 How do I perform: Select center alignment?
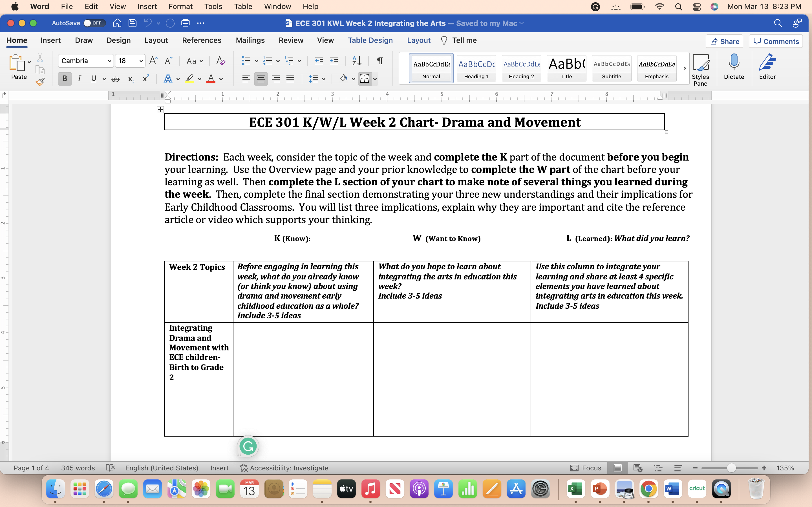(261, 79)
